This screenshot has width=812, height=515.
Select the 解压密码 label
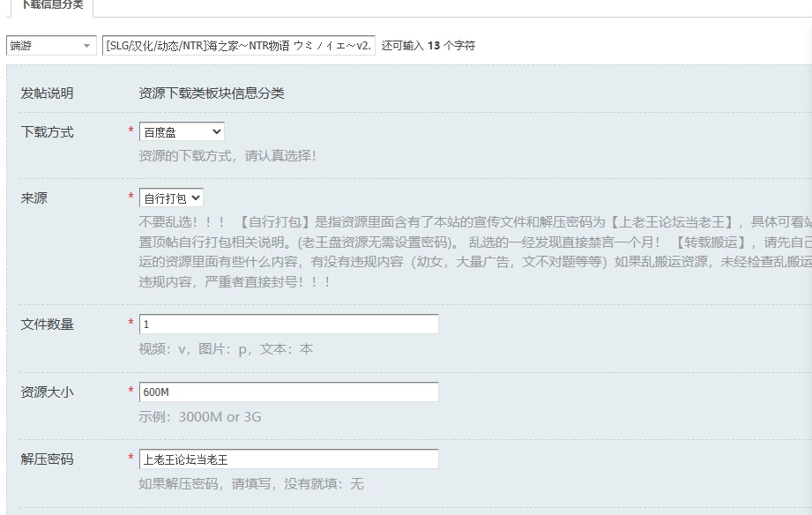coord(47,459)
